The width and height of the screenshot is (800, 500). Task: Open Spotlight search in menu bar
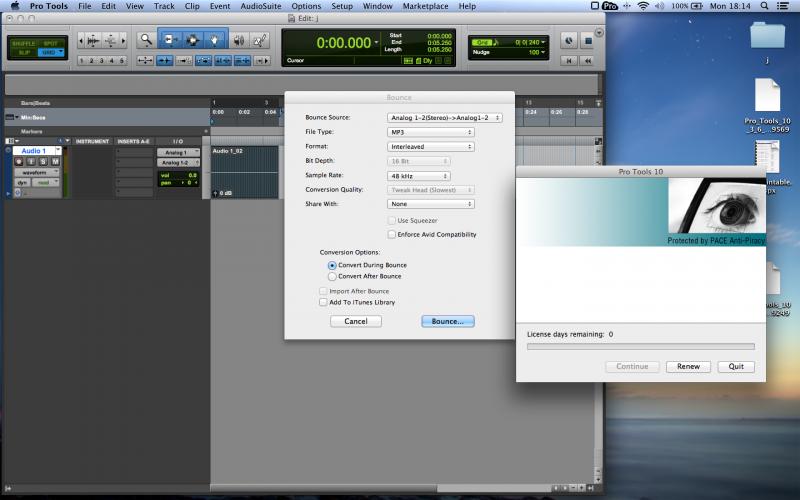[764, 6]
